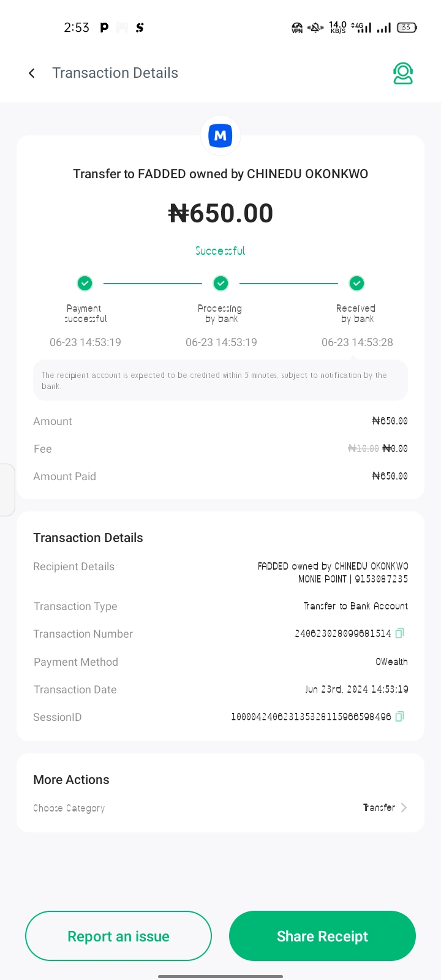The image size is (441, 980).
Task: Tap the back arrow icon
Action: (x=32, y=73)
